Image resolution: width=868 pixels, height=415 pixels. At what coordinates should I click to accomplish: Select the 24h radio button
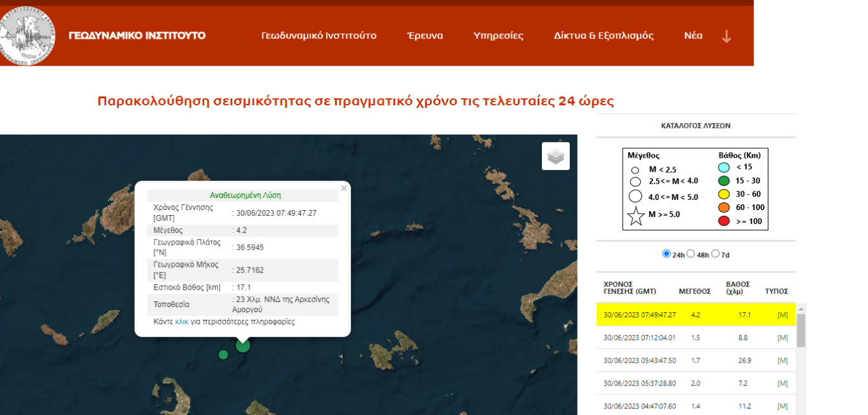(666, 253)
